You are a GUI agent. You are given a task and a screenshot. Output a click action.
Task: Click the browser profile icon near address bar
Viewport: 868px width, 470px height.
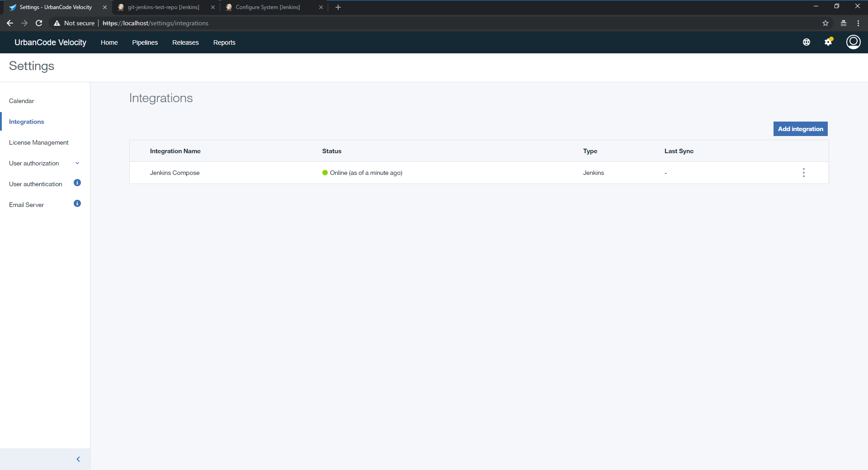[843, 23]
